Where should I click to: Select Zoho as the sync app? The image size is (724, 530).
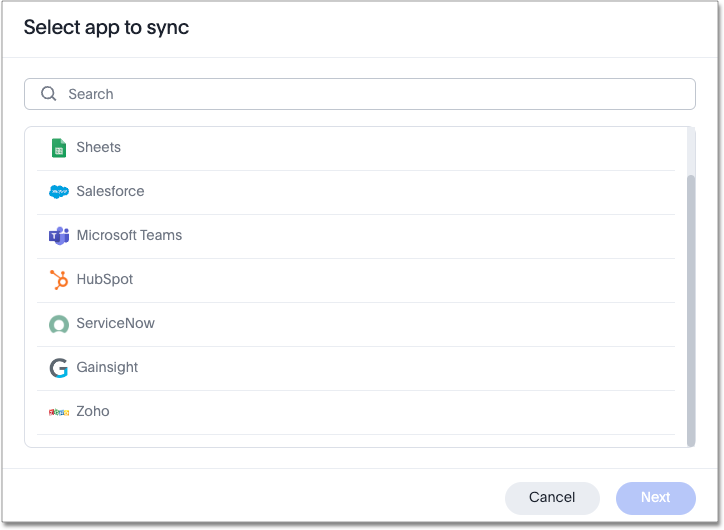(93, 412)
